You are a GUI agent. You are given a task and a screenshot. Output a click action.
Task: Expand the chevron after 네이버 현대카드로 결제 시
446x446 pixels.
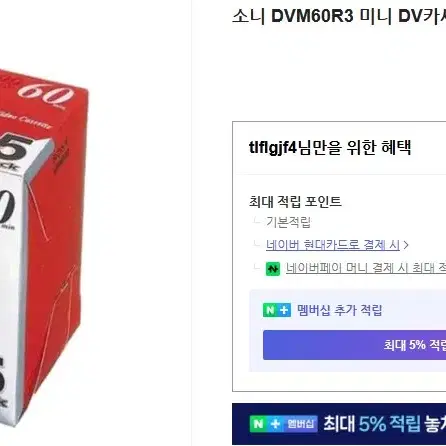pos(406,245)
